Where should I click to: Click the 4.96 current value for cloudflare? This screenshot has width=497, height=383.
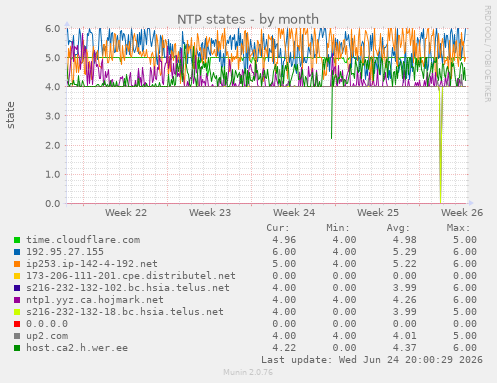pos(284,240)
